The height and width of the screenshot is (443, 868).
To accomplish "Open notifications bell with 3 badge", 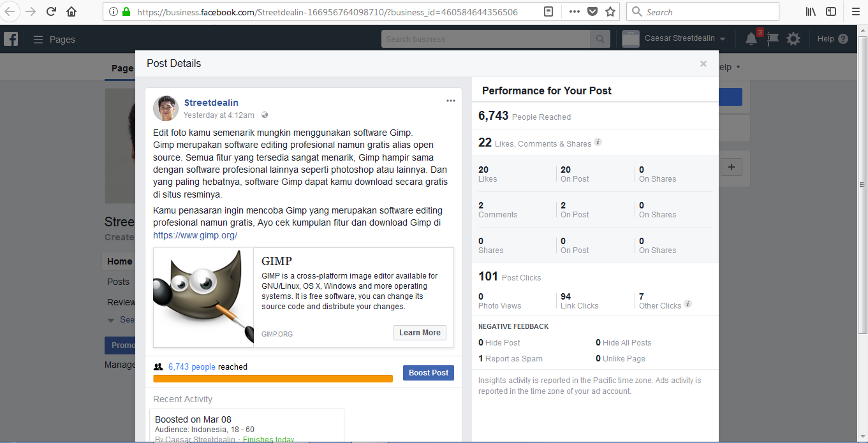I will [x=751, y=39].
